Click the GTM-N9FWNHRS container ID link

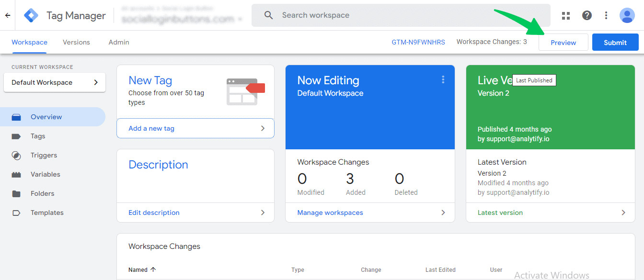pyautogui.click(x=418, y=42)
